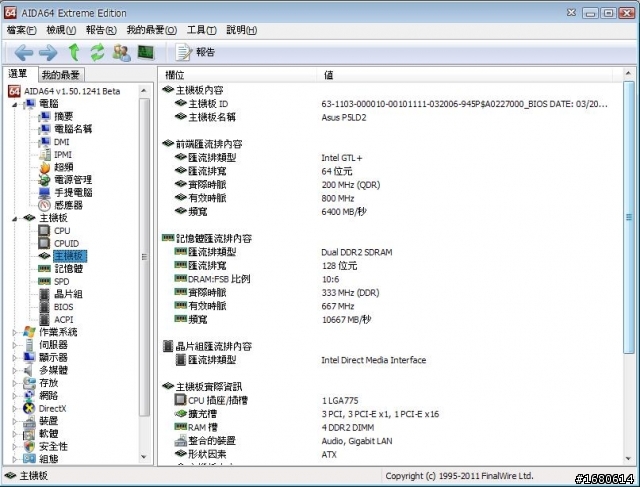Viewport: 640px width, 487px height.
Task: Collapse the 電腦 tree node
Action: click(15, 105)
